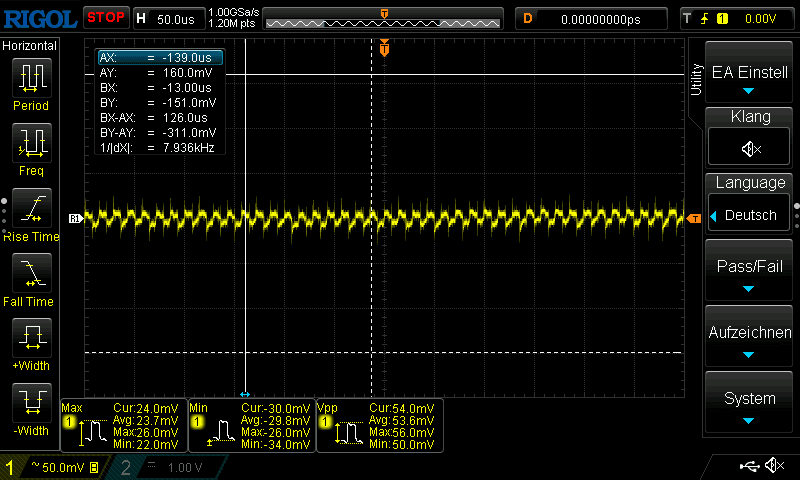Open the EA Einstell submenu

click(748, 72)
